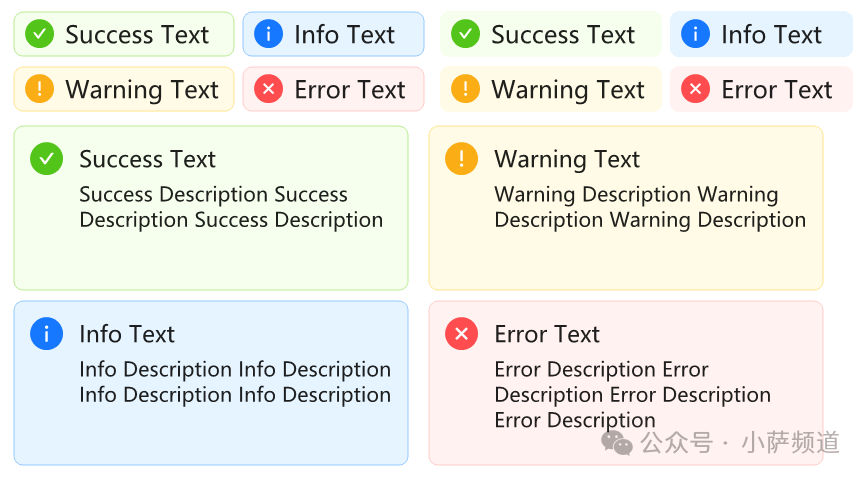Click the green check icon in the borderless small Success alert
867x477 pixels.
click(x=465, y=34)
